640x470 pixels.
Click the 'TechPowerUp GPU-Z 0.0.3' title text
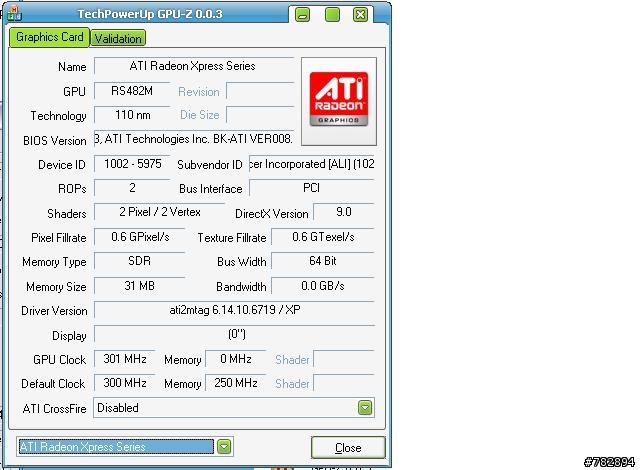coord(150,14)
